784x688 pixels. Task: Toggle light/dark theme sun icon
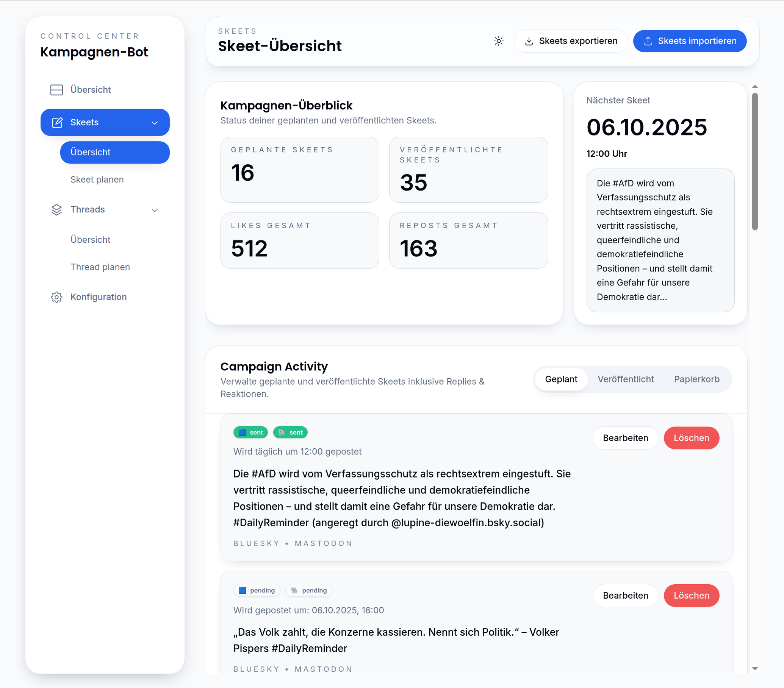click(498, 41)
